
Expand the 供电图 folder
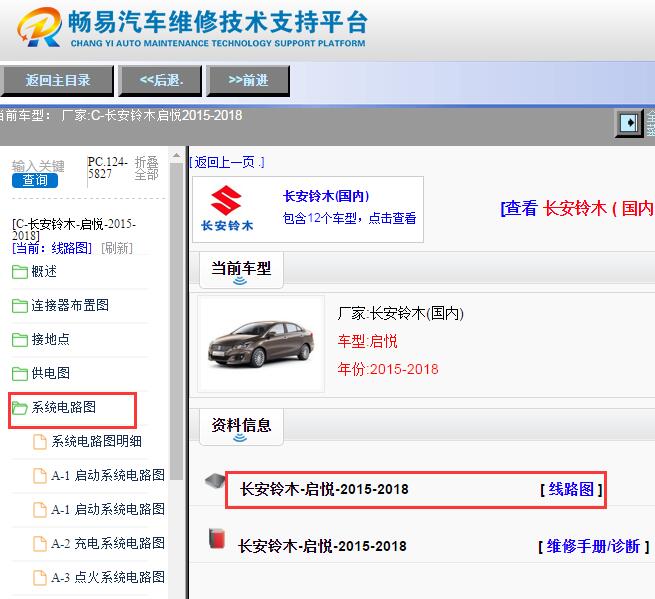click(x=51, y=373)
